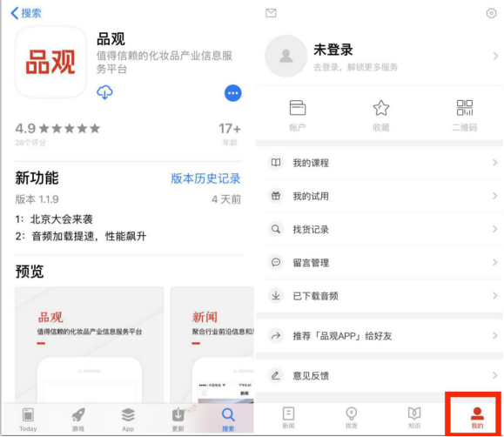
Task: Switch to the 找货 tab
Action: [351, 418]
